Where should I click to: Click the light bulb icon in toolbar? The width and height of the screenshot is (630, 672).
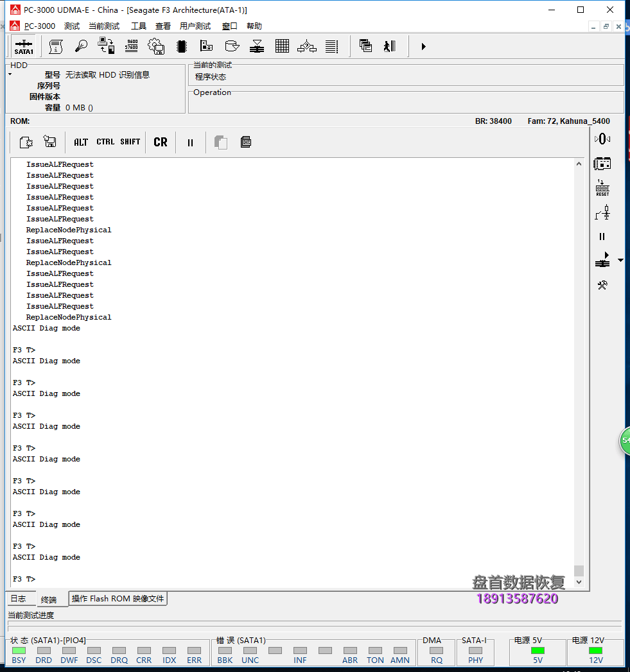81,46
